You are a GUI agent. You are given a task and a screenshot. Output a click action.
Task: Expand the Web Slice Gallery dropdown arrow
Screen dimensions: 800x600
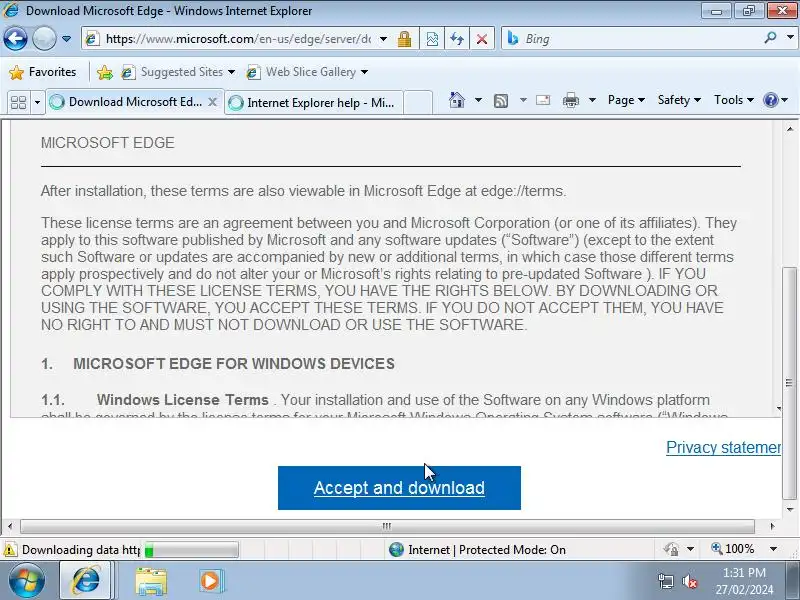point(364,72)
